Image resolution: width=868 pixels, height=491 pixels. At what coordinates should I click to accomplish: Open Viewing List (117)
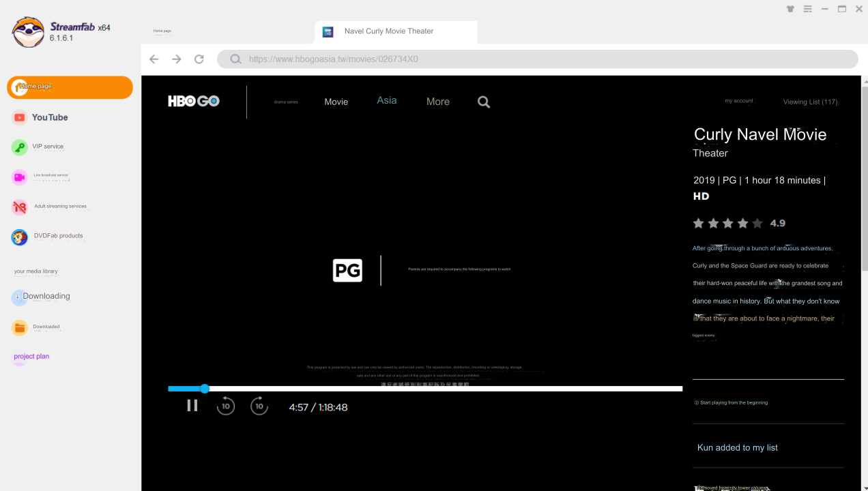pos(810,102)
